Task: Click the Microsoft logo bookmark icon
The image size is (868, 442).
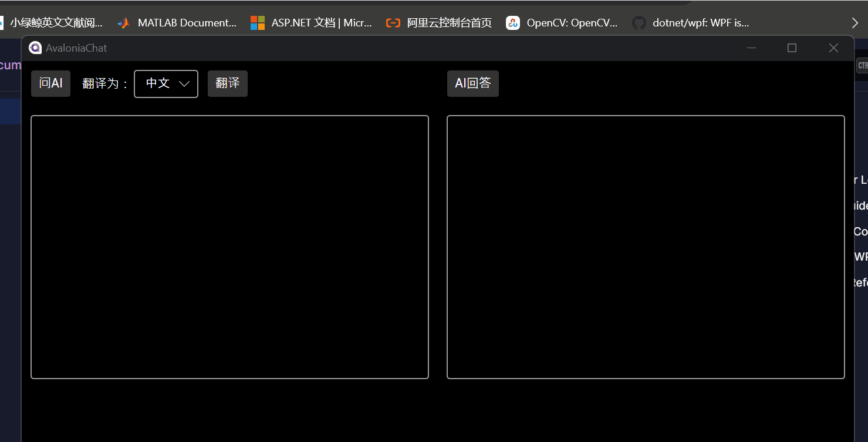Action: [x=258, y=23]
